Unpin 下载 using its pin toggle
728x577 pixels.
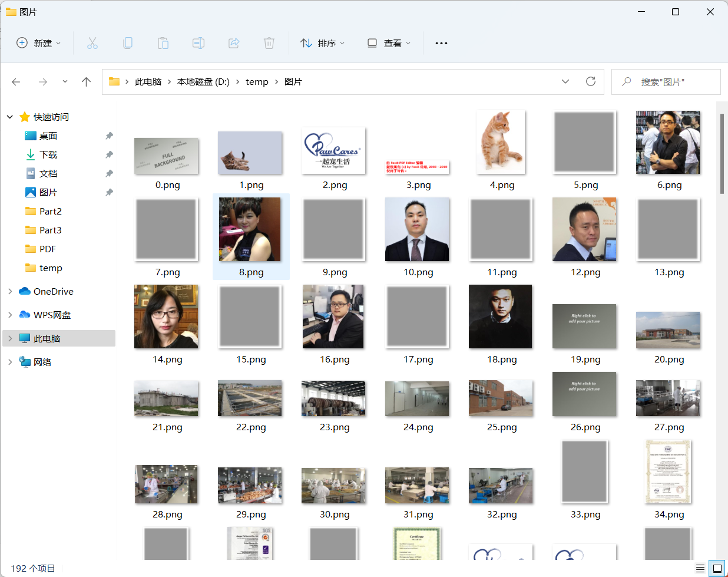tap(108, 154)
